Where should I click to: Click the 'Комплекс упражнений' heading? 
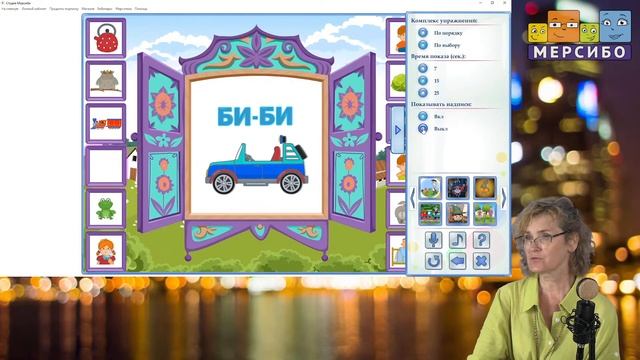point(444,20)
